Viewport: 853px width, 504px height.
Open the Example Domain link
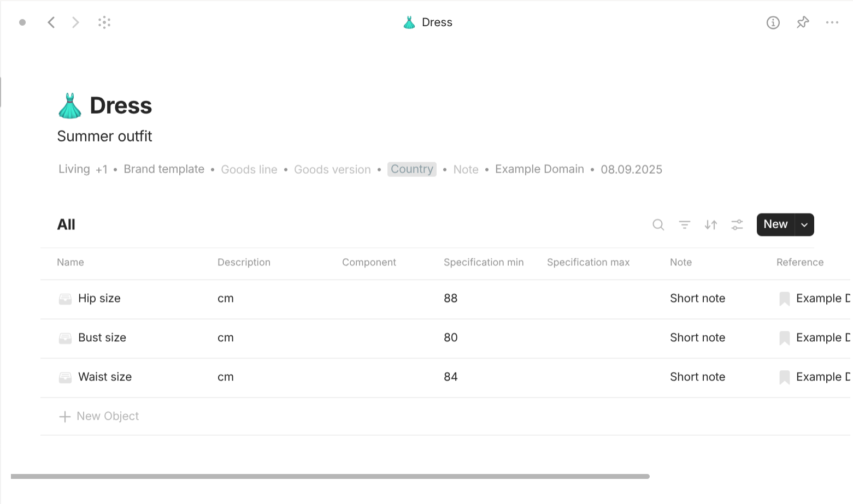coord(539,169)
